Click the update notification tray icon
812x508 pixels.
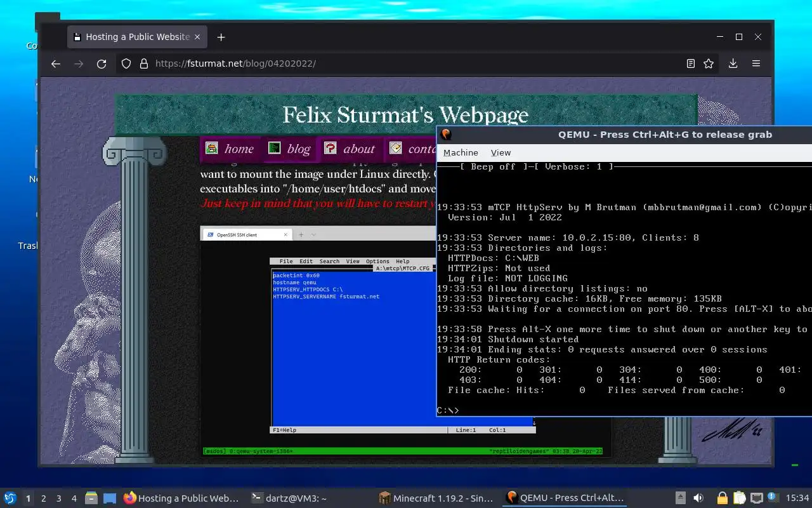tap(773, 498)
